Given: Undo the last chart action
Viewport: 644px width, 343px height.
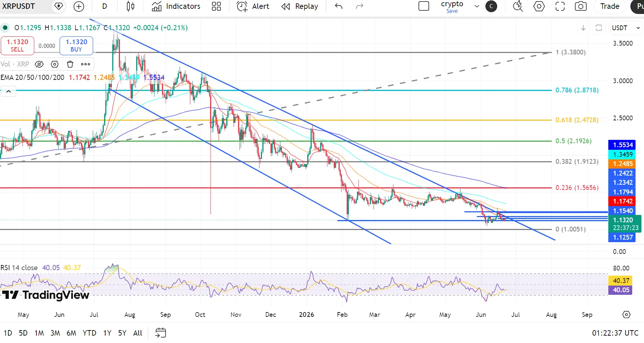Looking at the screenshot, I should click(x=339, y=6).
